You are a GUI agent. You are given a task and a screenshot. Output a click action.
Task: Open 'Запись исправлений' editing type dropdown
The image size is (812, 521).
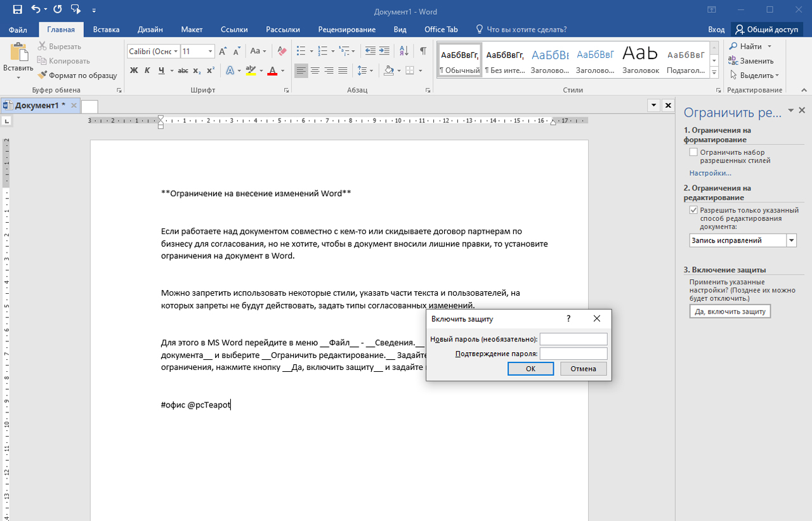791,241
